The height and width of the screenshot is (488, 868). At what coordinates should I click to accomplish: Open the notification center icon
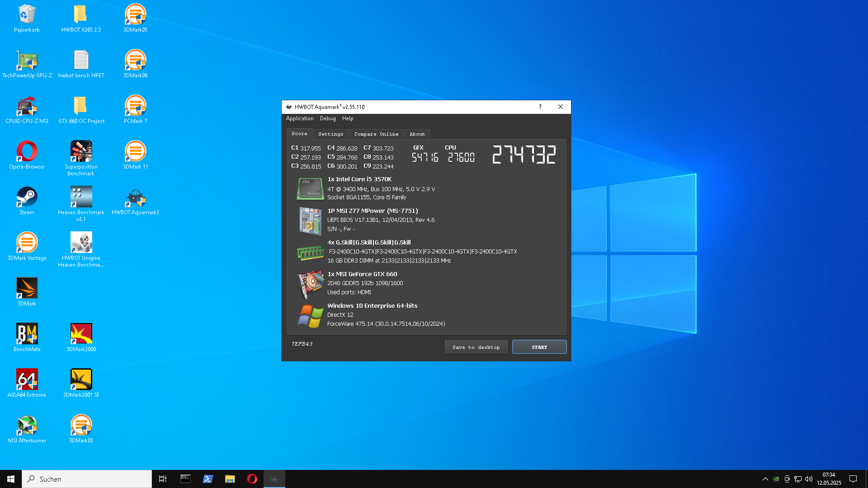point(853,479)
